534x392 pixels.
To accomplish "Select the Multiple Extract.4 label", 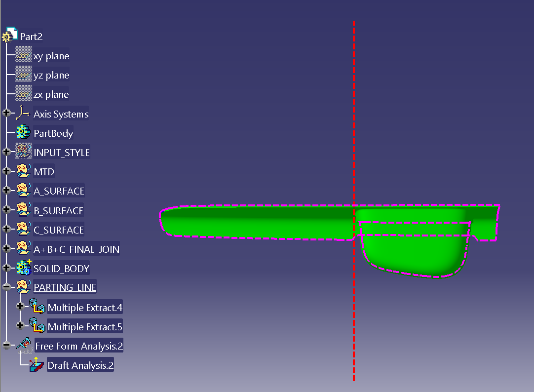I will click(x=85, y=308).
